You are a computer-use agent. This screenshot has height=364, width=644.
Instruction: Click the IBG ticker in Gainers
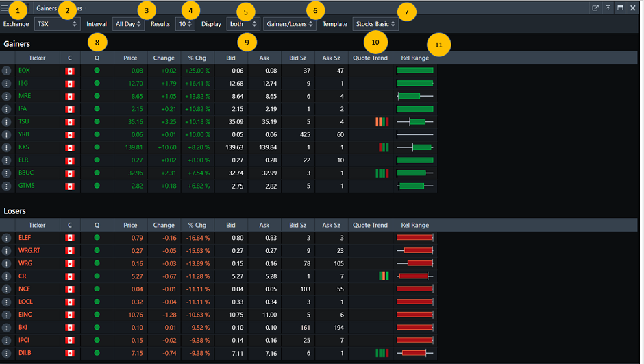click(24, 83)
